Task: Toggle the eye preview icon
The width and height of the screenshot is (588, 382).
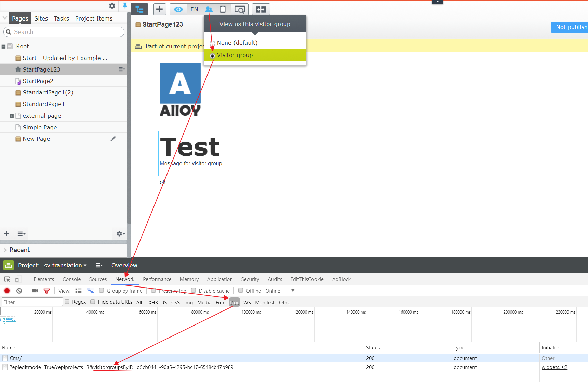Action: (x=178, y=10)
